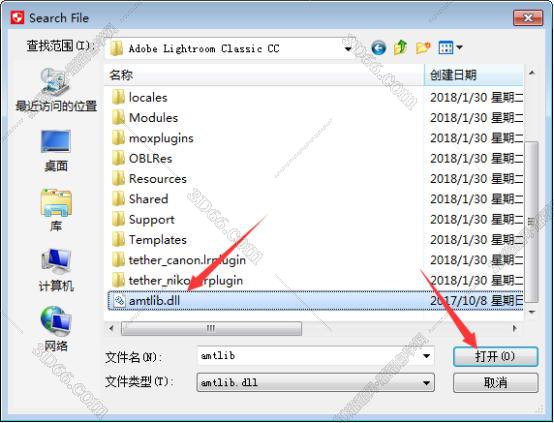Click the Open (打开) button
This screenshot has height=423, width=554.
click(495, 356)
